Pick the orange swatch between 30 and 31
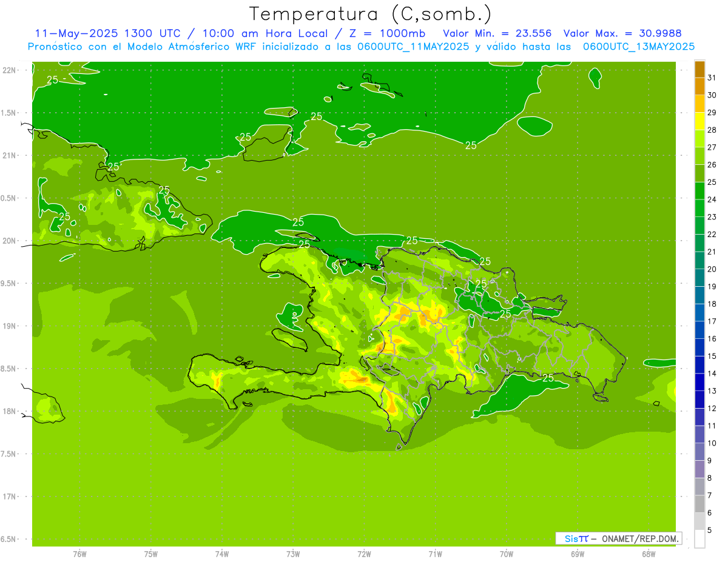Image resolution: width=728 pixels, height=562 pixels. tap(699, 86)
